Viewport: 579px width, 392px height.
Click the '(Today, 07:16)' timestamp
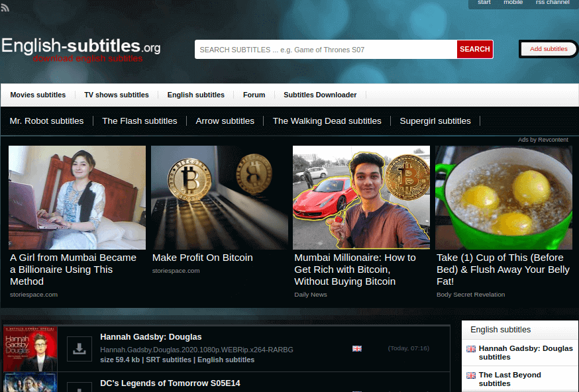point(408,348)
